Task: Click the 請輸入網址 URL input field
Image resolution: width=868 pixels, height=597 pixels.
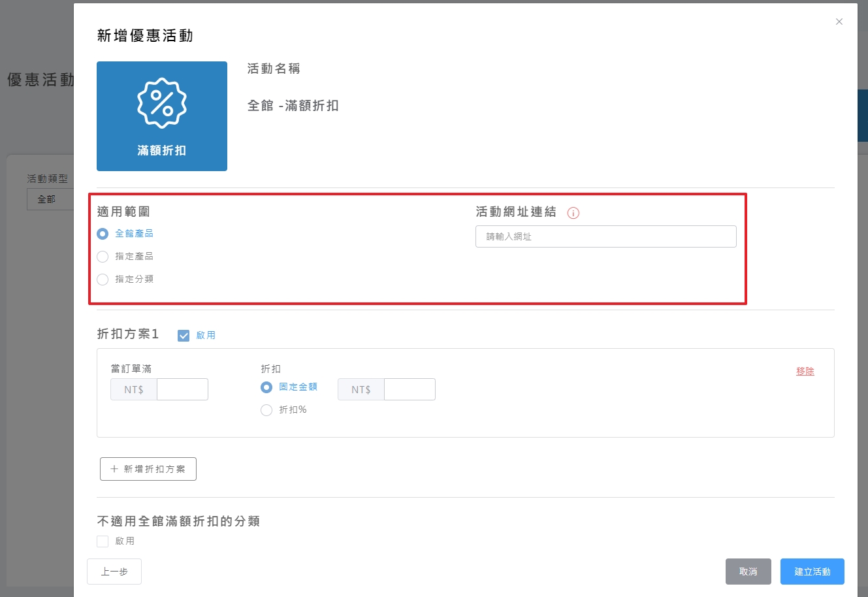Action: point(605,236)
